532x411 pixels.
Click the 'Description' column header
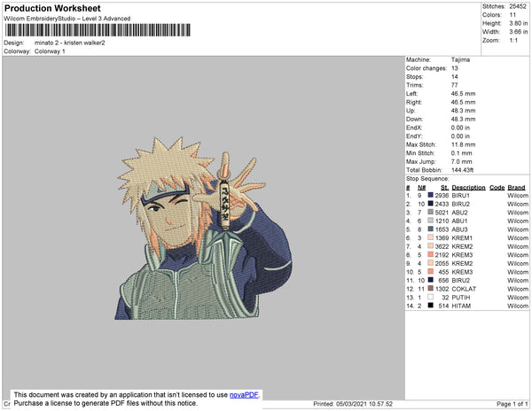pos(468,188)
